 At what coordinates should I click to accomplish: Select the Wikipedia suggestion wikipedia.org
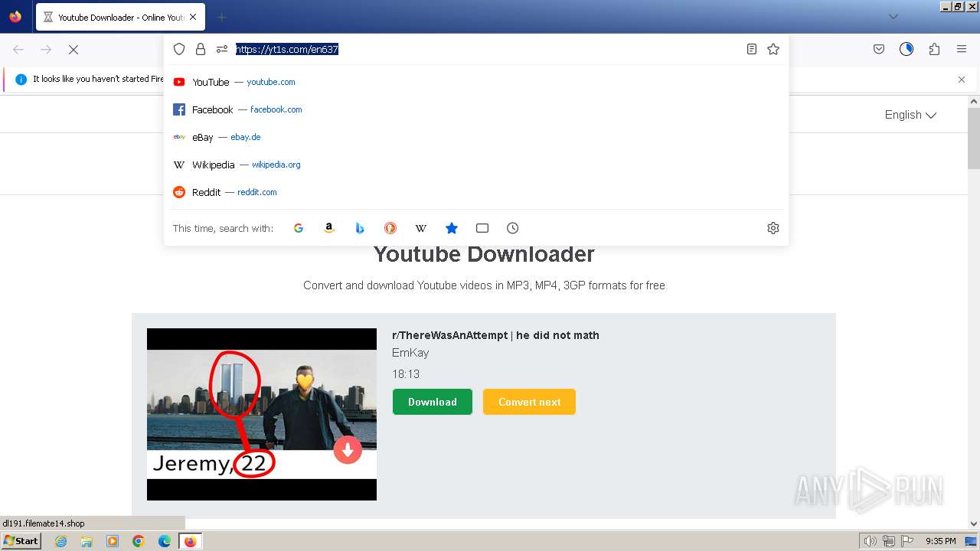tap(476, 165)
